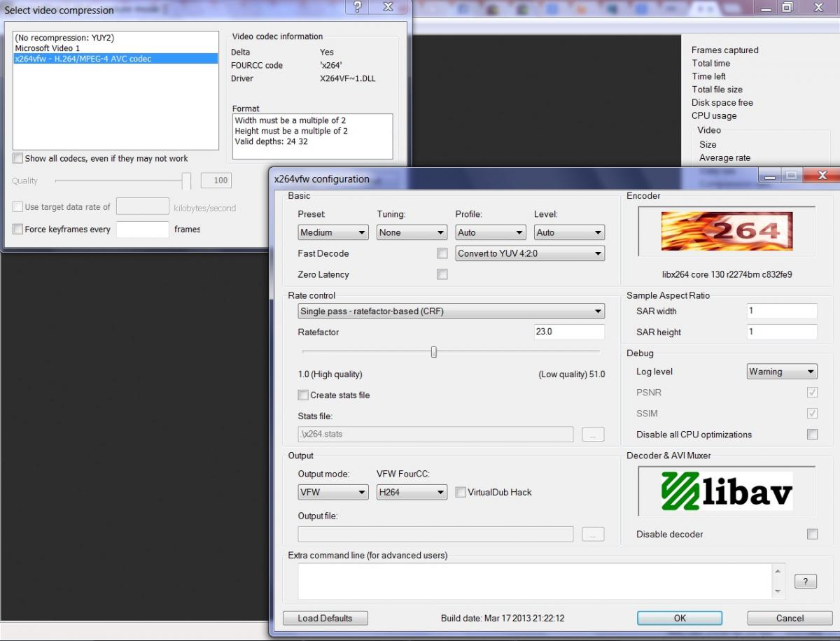Click the 'CPU usage' label
This screenshot has width=840, height=641.
[x=714, y=116]
